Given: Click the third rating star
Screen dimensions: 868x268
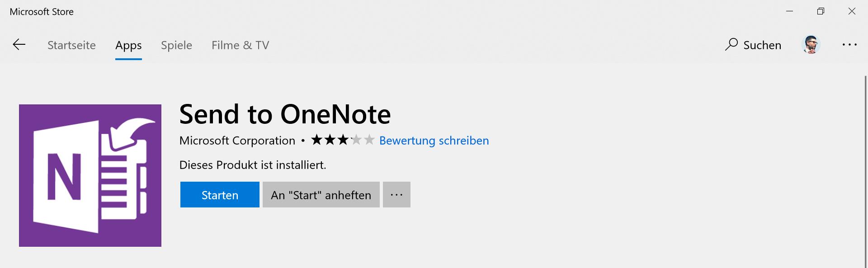Looking at the screenshot, I should click(343, 140).
